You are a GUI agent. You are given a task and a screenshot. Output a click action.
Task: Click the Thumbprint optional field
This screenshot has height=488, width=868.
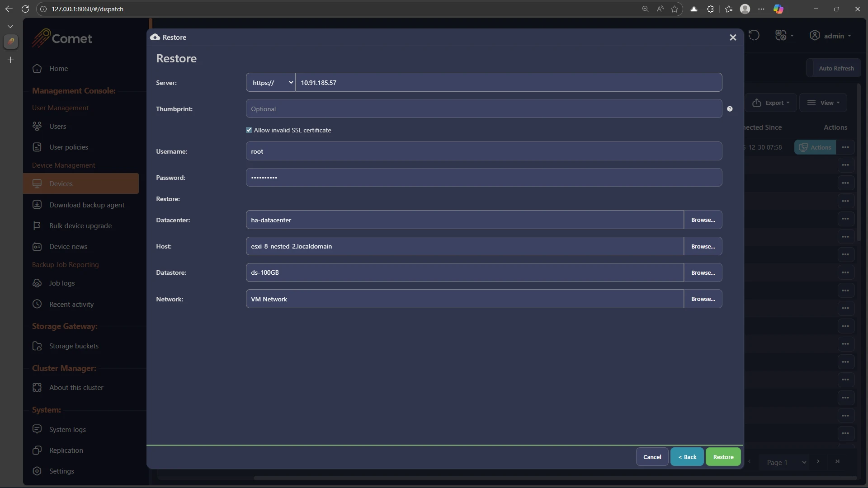484,108
